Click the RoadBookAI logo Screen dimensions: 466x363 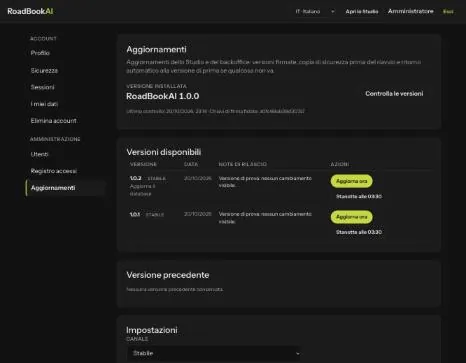point(30,11)
